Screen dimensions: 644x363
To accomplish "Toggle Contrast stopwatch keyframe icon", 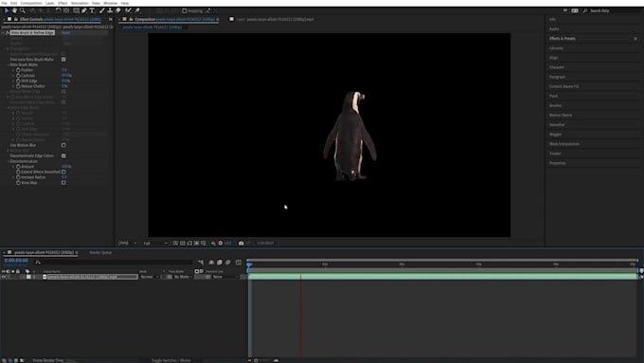I will (x=18, y=75).
